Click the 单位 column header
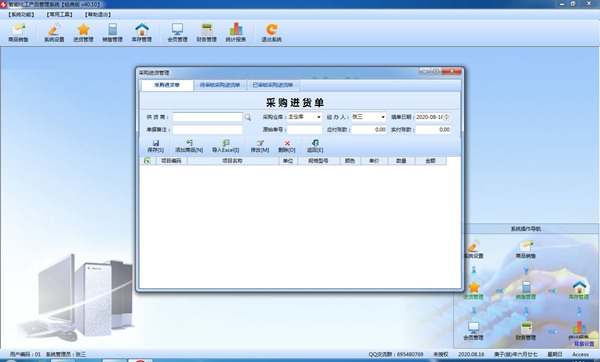600x362 pixels. (288, 161)
